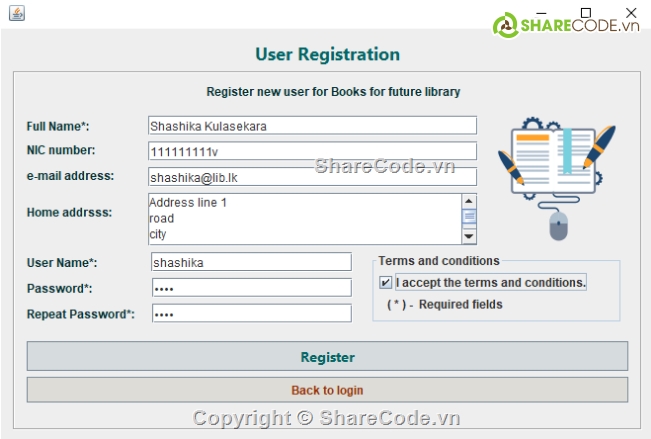
Task: Click the Required fields note text
Action: pos(445,304)
